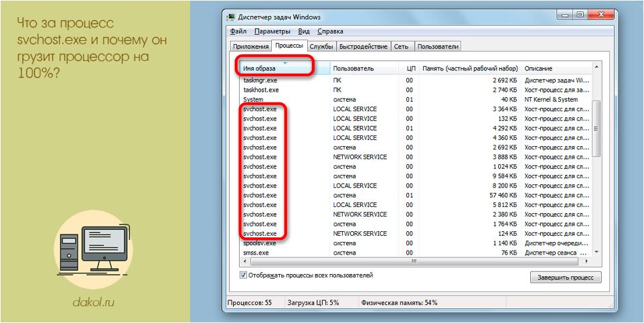Sort by Пользователь column header
The width and height of the screenshot is (644, 323).
[x=365, y=68]
